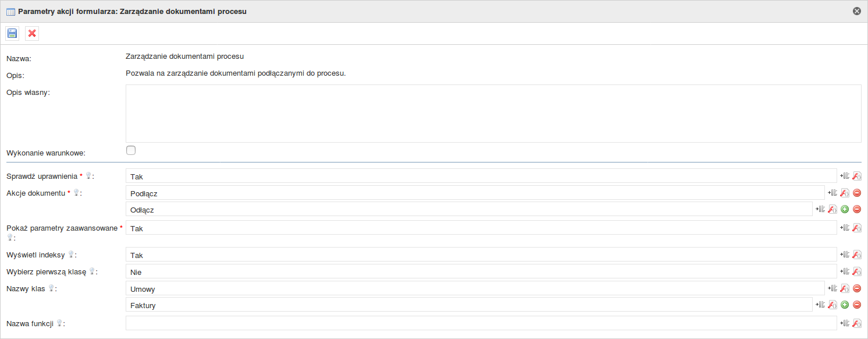Click inside the Opis własny text area
Viewport: 868px width, 339px height.
(493, 114)
